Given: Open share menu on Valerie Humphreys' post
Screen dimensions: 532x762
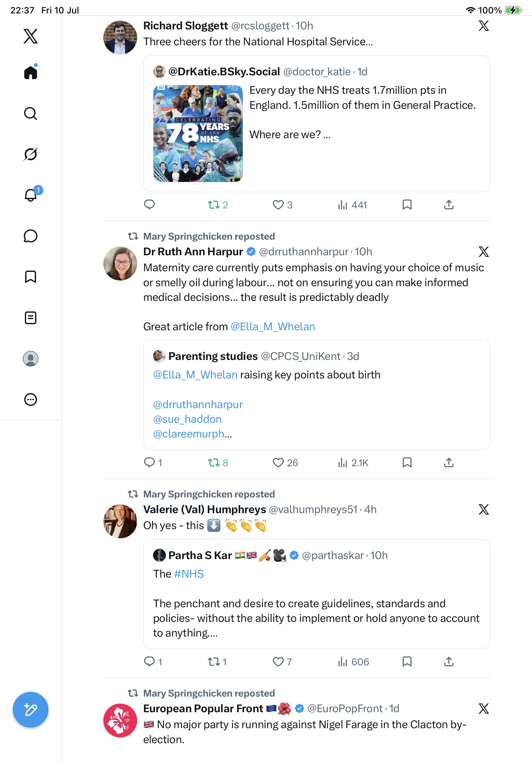Looking at the screenshot, I should (449, 662).
